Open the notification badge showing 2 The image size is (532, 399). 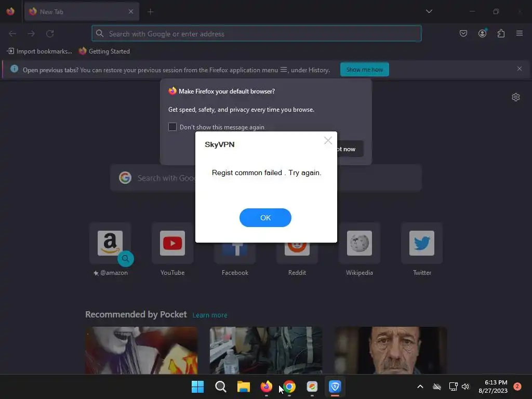pos(517,387)
